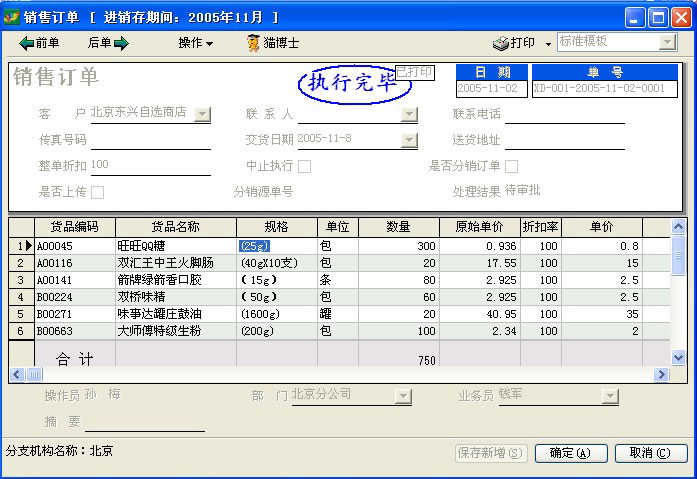Click the green 前单 left arrow icon

point(27,43)
